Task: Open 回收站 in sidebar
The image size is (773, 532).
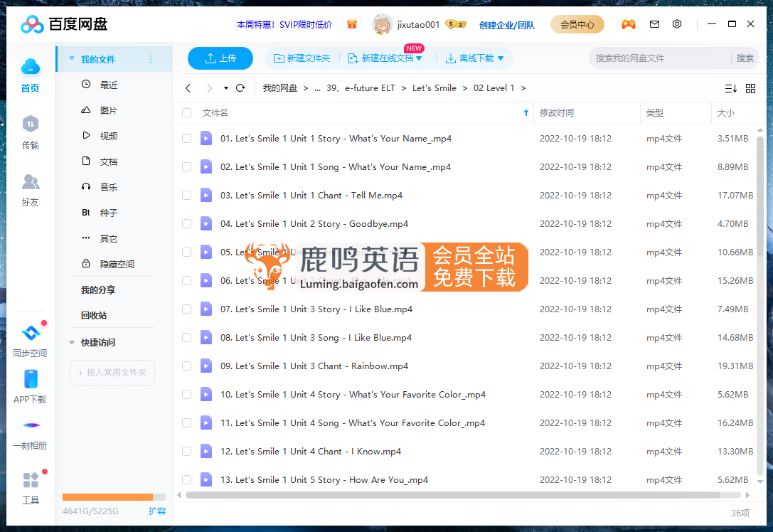Action: (94, 316)
